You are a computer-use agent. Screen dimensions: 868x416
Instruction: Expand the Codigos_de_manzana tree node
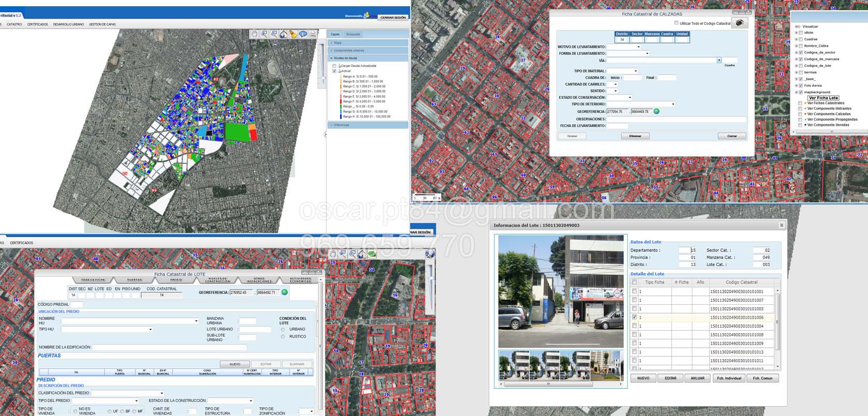797,59
